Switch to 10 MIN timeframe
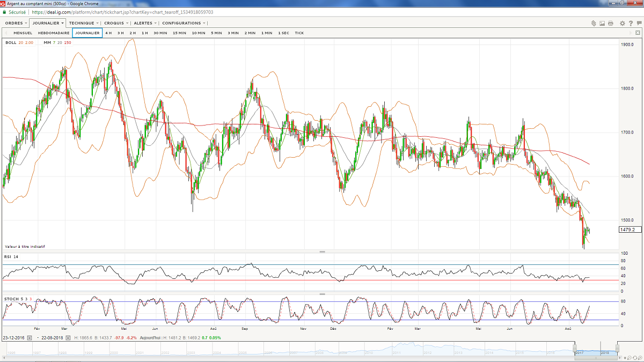The height and width of the screenshot is (362, 644). 198,33
